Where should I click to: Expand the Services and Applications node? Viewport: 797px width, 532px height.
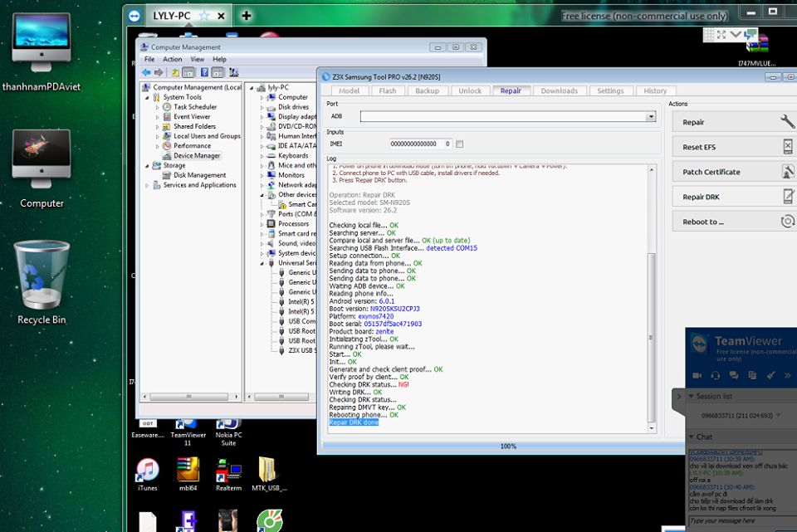point(148,185)
